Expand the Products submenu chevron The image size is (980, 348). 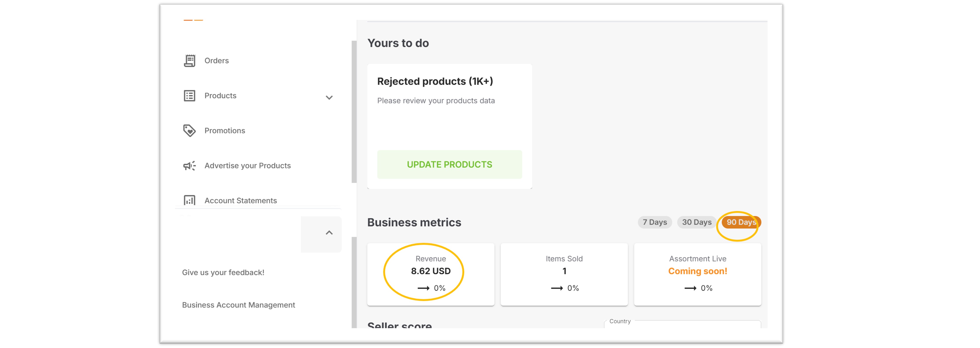point(330,98)
